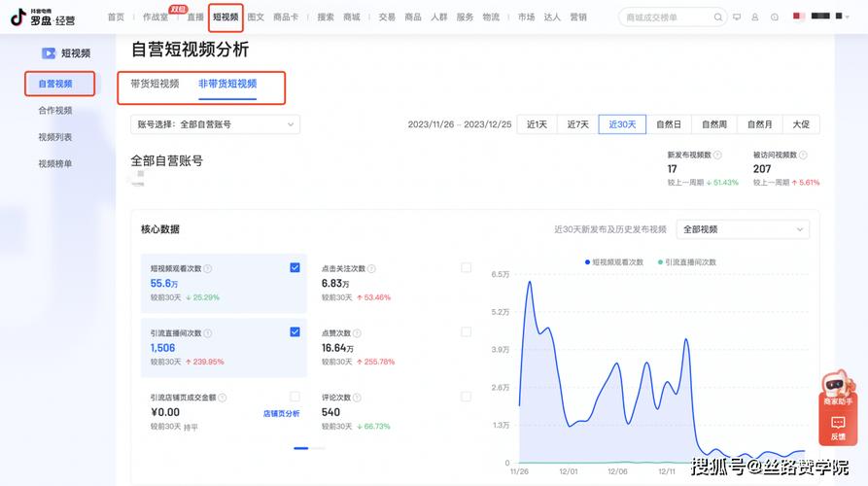Enable the 评论次数 metric checkbox

[x=466, y=397]
